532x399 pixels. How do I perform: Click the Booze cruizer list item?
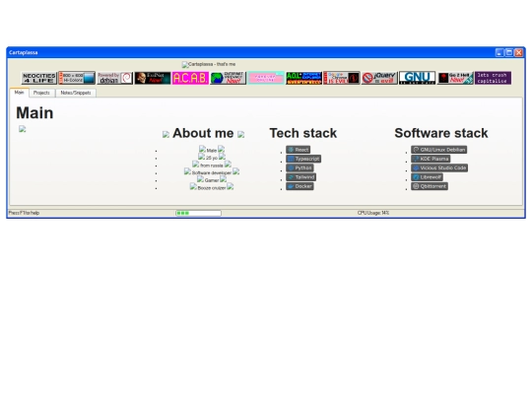pos(212,187)
